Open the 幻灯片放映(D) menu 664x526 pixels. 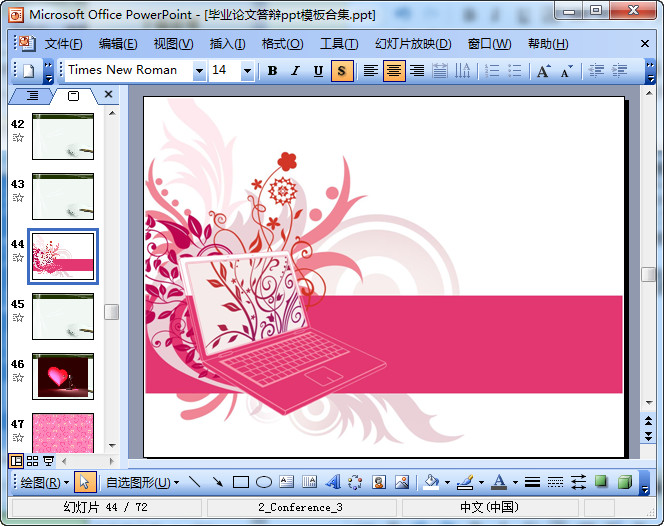[413, 44]
